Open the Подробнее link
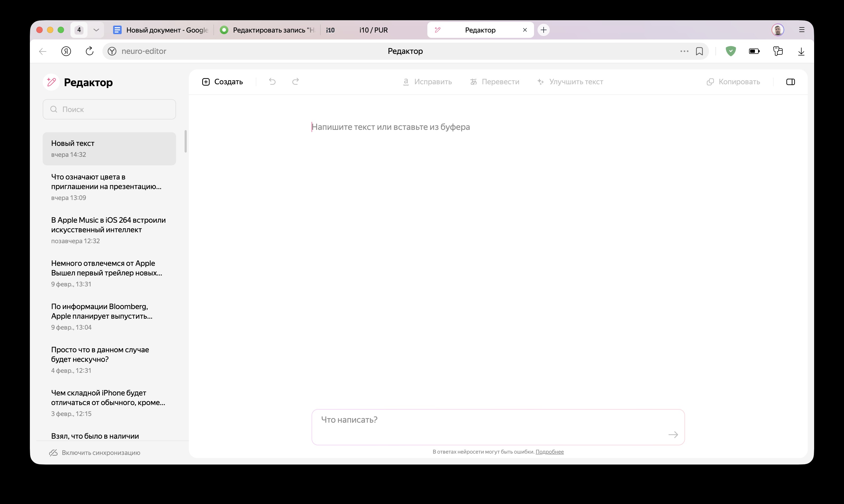The height and width of the screenshot is (504, 844). click(550, 452)
